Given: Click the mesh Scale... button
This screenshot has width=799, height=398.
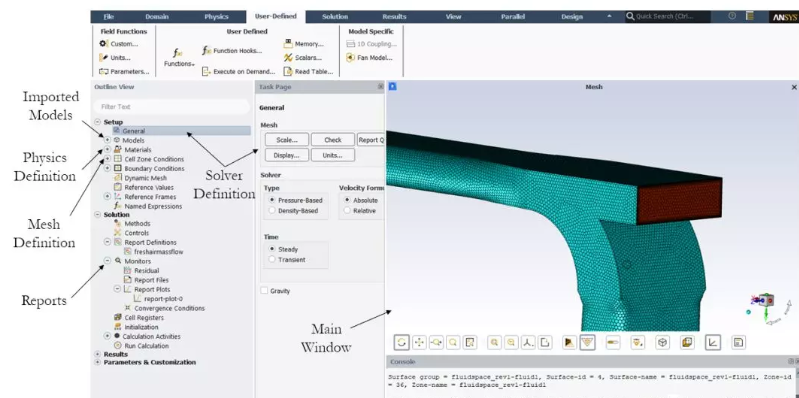Looking at the screenshot, I should point(286,140).
